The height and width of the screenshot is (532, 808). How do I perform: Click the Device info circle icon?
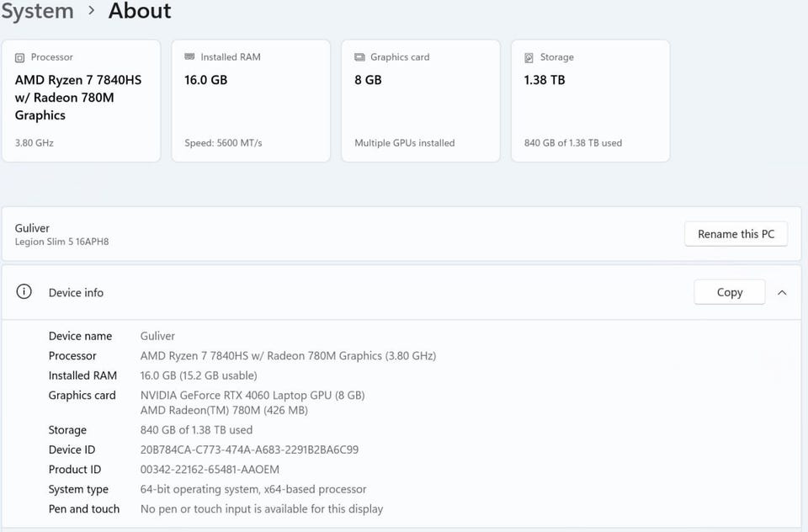[24, 292]
